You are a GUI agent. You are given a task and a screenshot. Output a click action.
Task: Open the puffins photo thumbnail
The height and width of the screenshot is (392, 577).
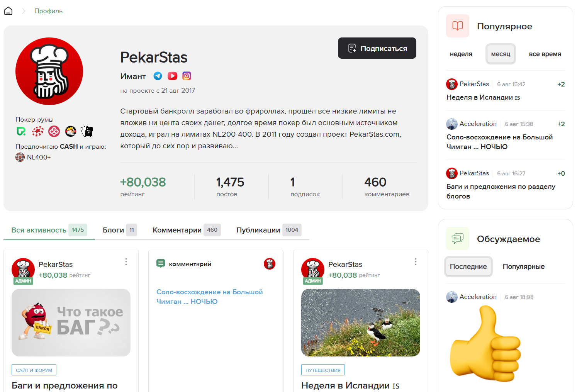click(x=360, y=322)
